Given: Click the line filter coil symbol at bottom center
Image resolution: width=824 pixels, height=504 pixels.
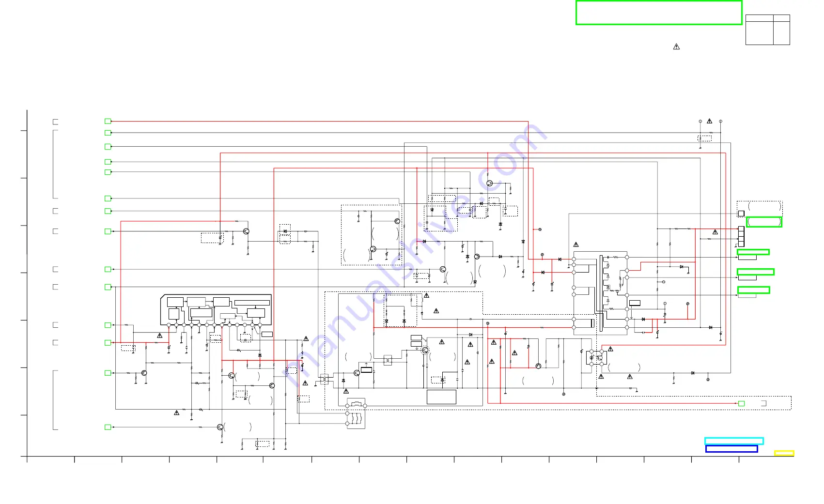Looking at the screenshot, I should pyautogui.click(x=356, y=413).
